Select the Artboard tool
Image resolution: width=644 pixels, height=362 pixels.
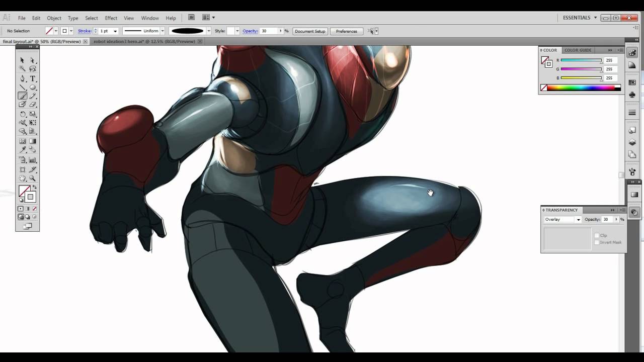pos(22,169)
